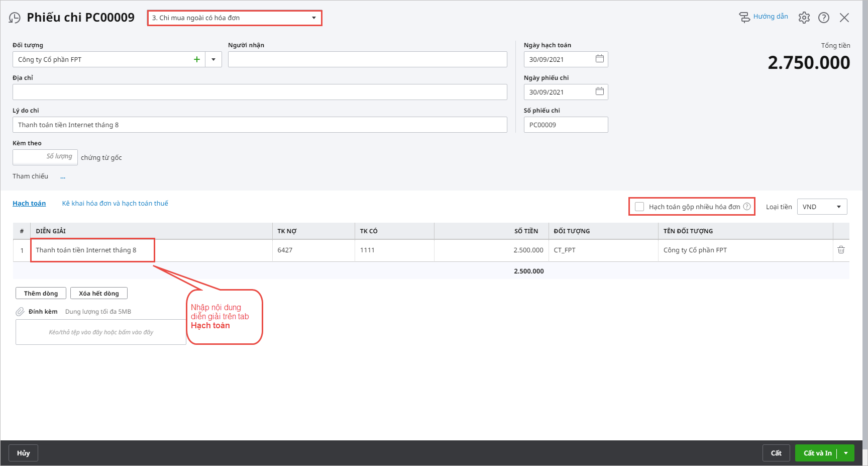
Task: Click the help question mark icon
Action: [x=824, y=18]
